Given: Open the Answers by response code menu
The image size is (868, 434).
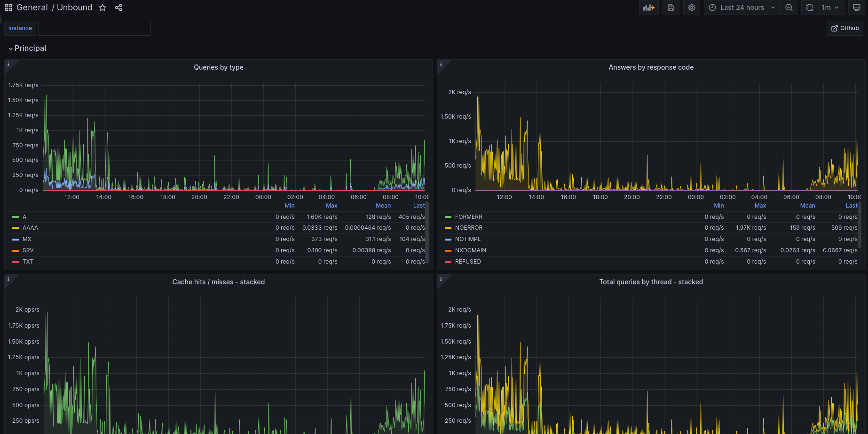Looking at the screenshot, I should coord(651,67).
